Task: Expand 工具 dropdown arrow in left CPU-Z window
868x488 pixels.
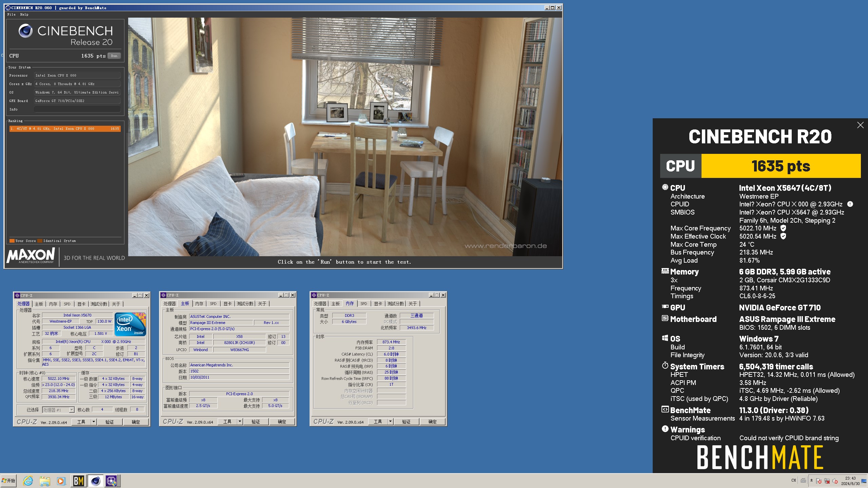Action: point(94,422)
